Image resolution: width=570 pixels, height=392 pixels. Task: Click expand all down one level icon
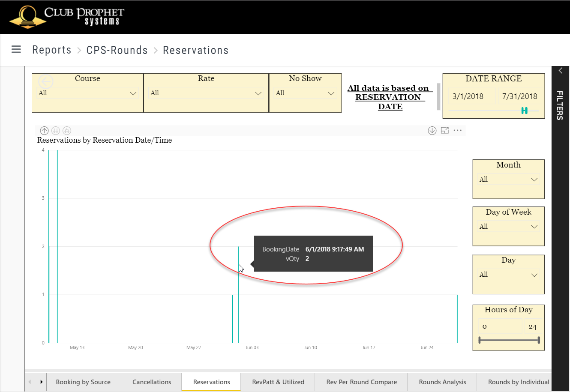click(x=67, y=131)
